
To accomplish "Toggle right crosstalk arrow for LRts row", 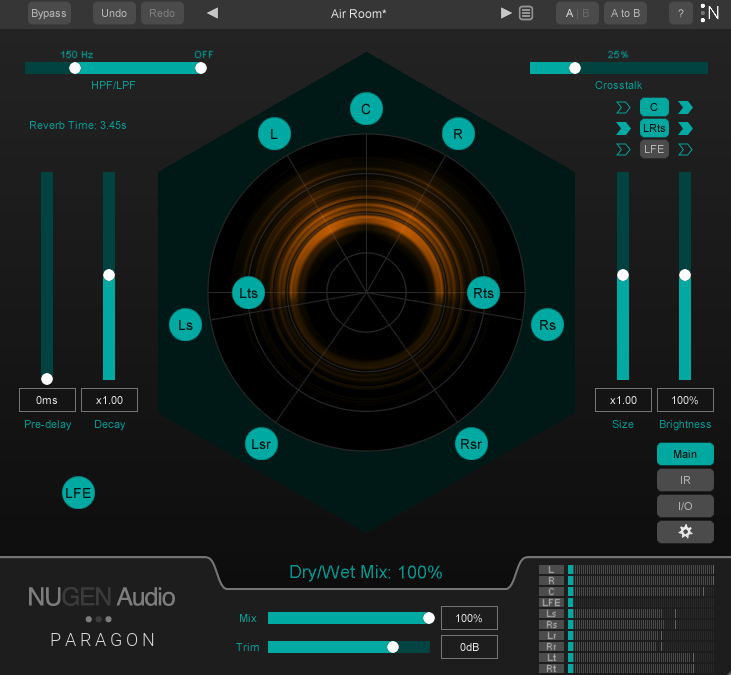I will click(685, 128).
